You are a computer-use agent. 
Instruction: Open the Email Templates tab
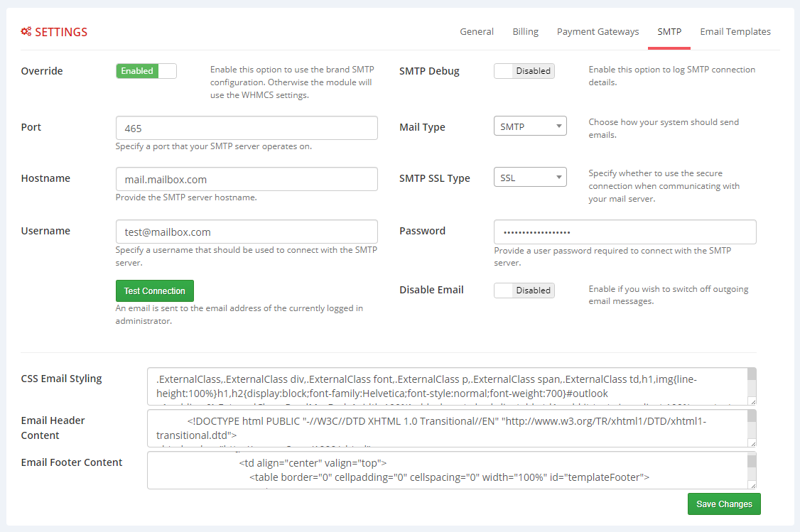click(735, 31)
